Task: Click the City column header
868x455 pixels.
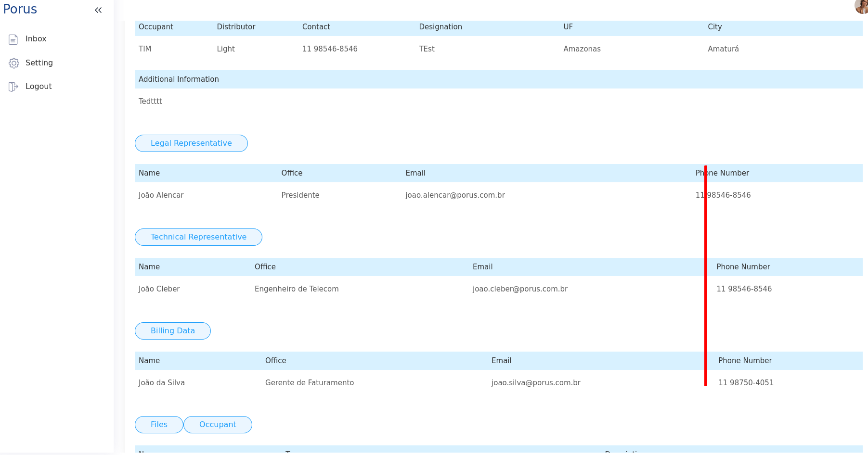Action: [715, 27]
